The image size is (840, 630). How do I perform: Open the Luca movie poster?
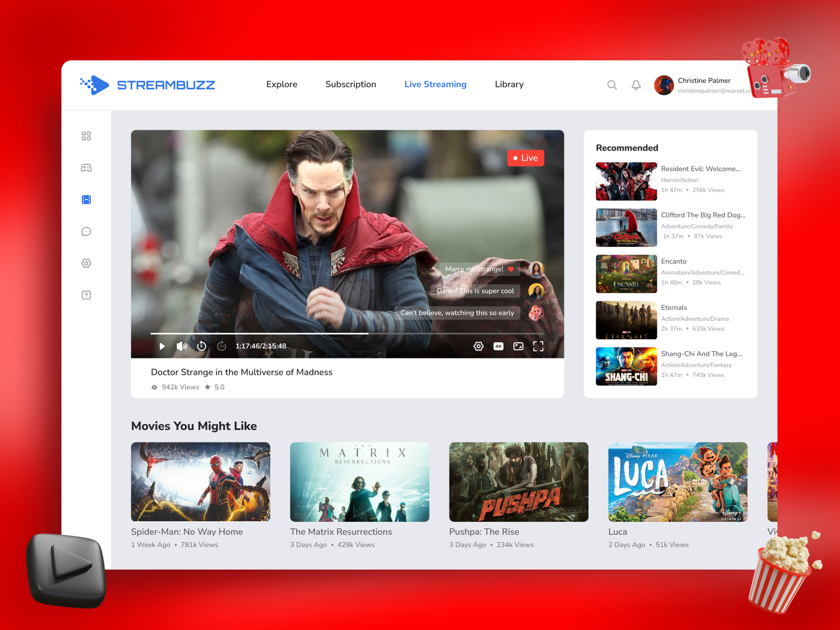click(678, 481)
